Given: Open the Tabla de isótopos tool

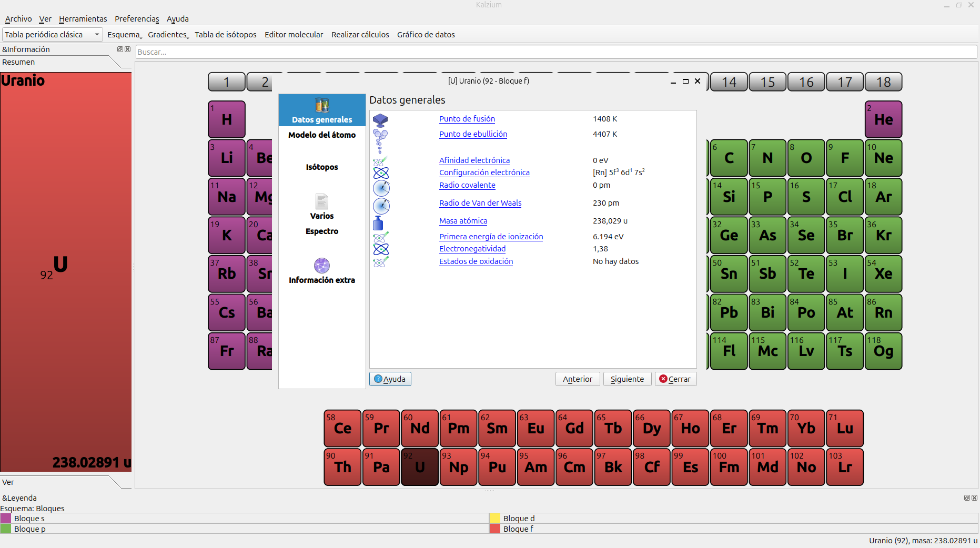Looking at the screenshot, I should click(226, 35).
